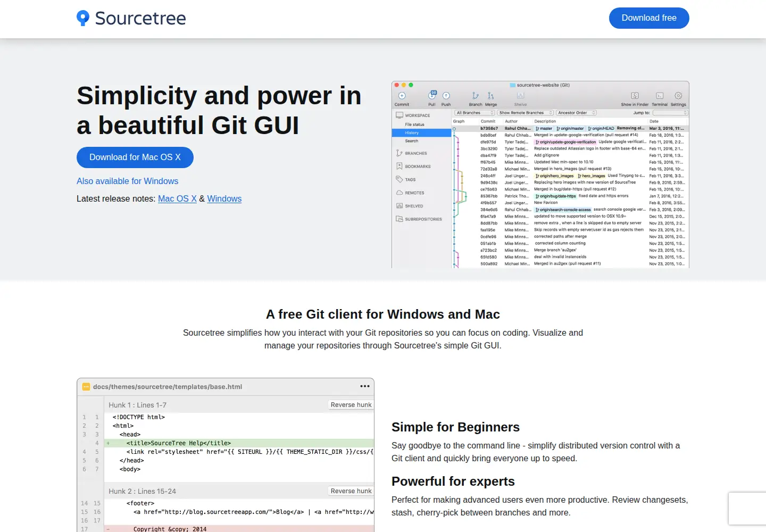766x532 pixels.
Task: Click the Push toolbar icon
Action: (x=446, y=96)
